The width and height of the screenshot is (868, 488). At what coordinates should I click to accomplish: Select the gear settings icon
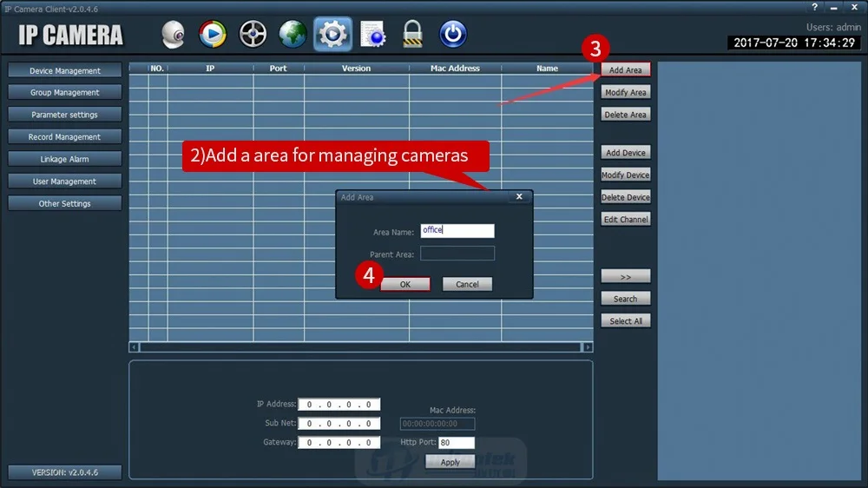pos(332,34)
